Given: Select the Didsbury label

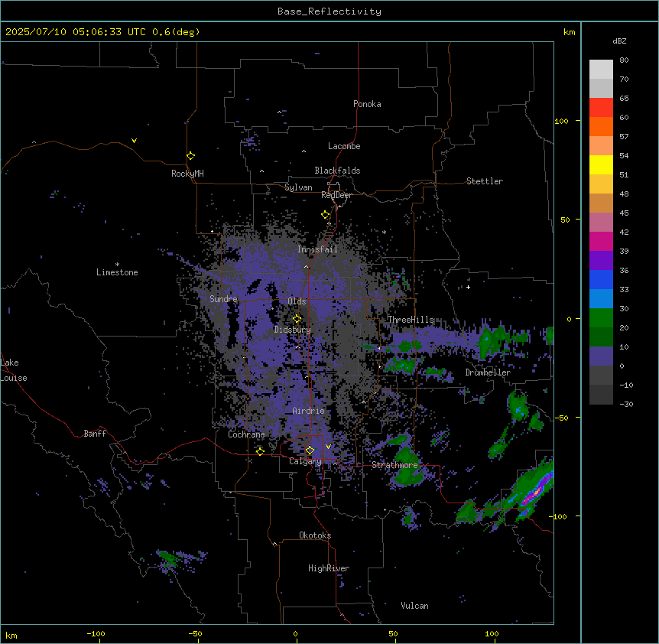Looking at the screenshot, I should point(293,330).
